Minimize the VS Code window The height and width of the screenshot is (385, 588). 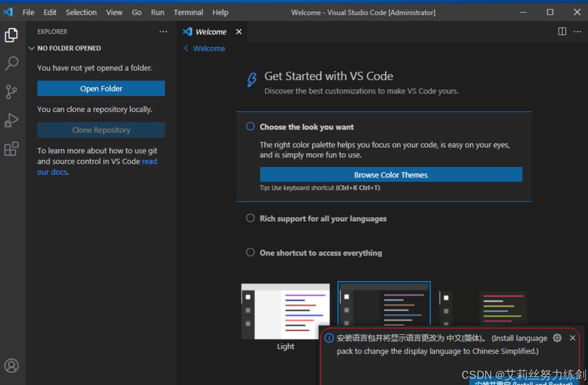[523, 12]
